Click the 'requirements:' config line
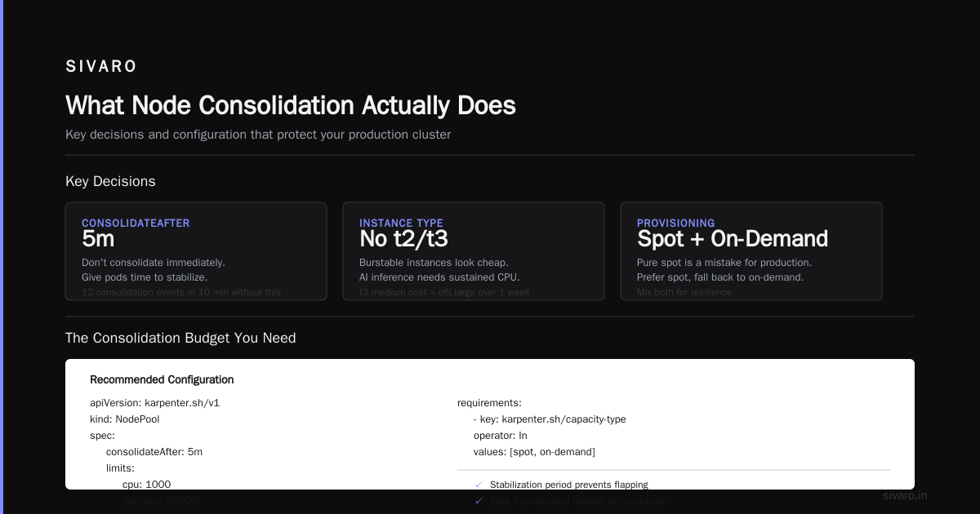 489,403
